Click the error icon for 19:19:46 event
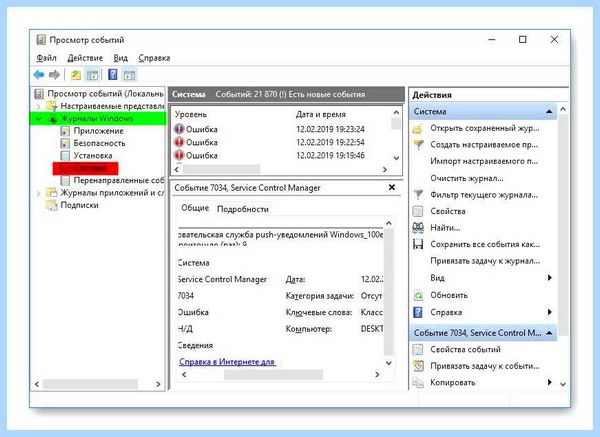 (179, 155)
